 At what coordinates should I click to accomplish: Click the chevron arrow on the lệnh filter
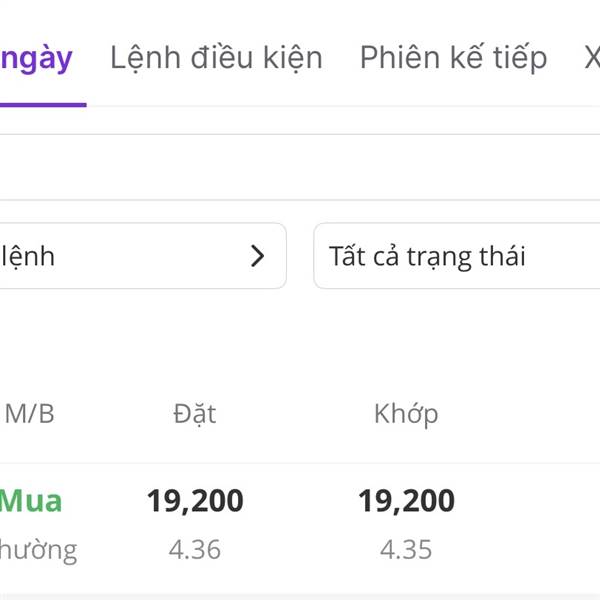coord(258,256)
